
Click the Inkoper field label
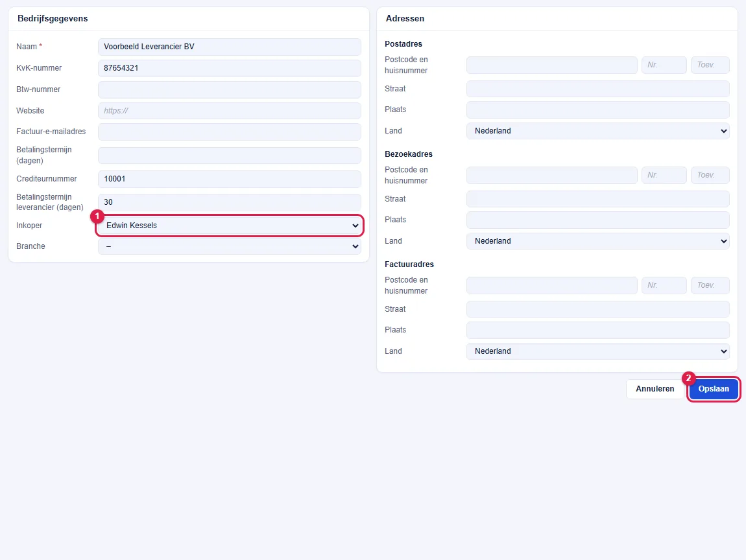coord(29,226)
